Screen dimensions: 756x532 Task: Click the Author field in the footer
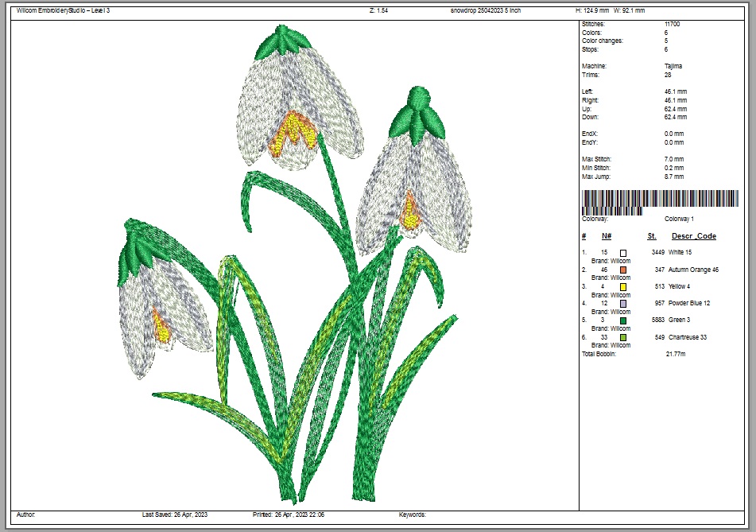pyautogui.click(x=26, y=515)
